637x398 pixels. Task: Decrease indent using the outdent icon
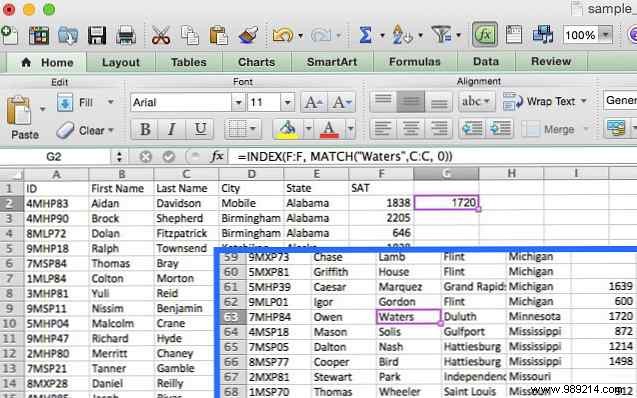(472, 129)
